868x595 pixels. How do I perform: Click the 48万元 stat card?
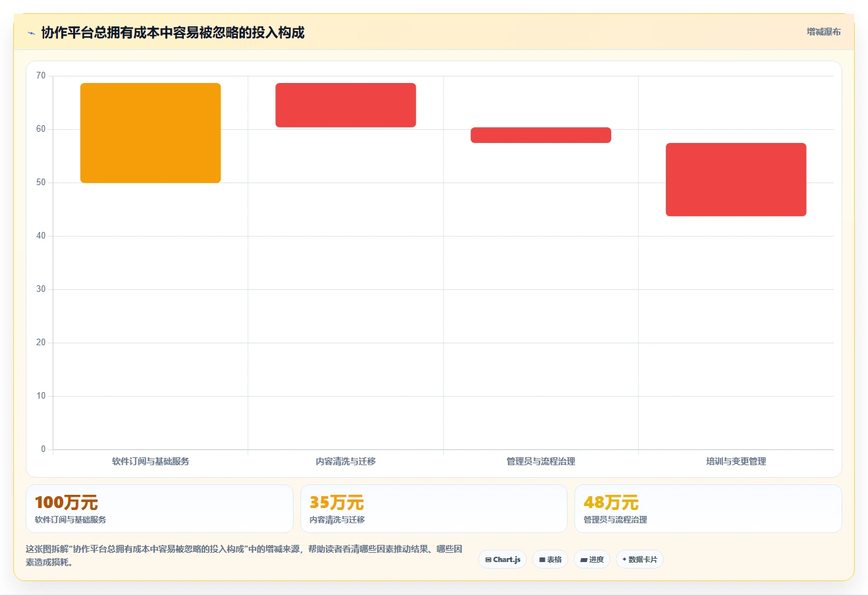[708, 509]
